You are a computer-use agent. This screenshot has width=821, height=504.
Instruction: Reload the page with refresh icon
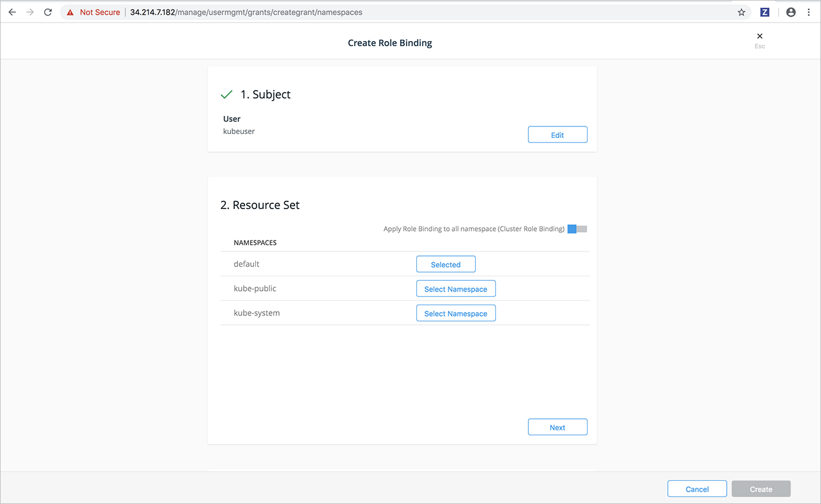tap(48, 12)
